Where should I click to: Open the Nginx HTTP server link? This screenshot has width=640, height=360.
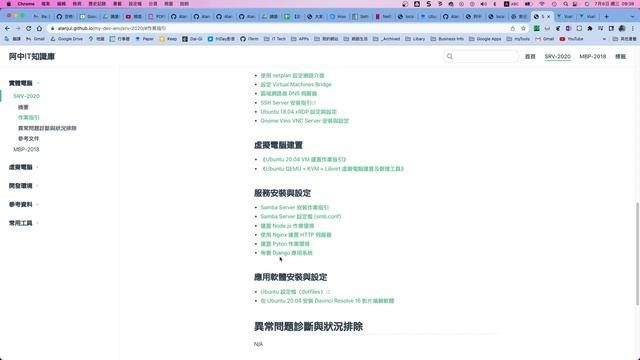[x=296, y=235]
